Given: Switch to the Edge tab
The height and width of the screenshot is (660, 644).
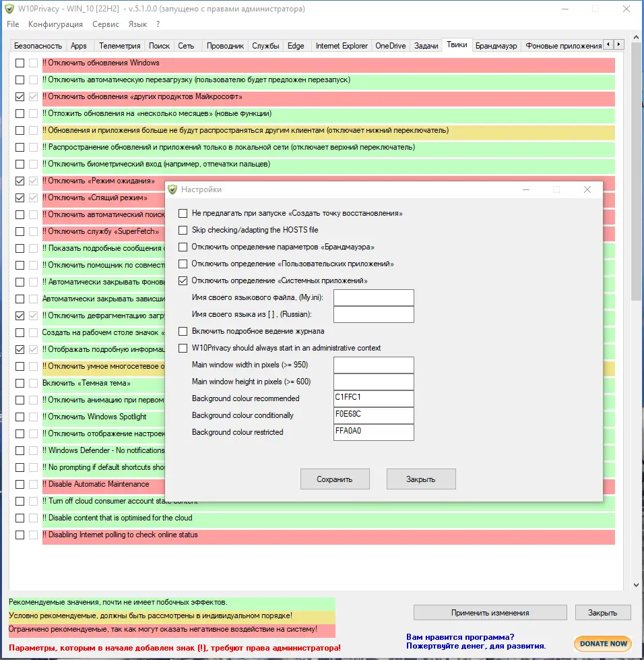Looking at the screenshot, I should point(296,46).
